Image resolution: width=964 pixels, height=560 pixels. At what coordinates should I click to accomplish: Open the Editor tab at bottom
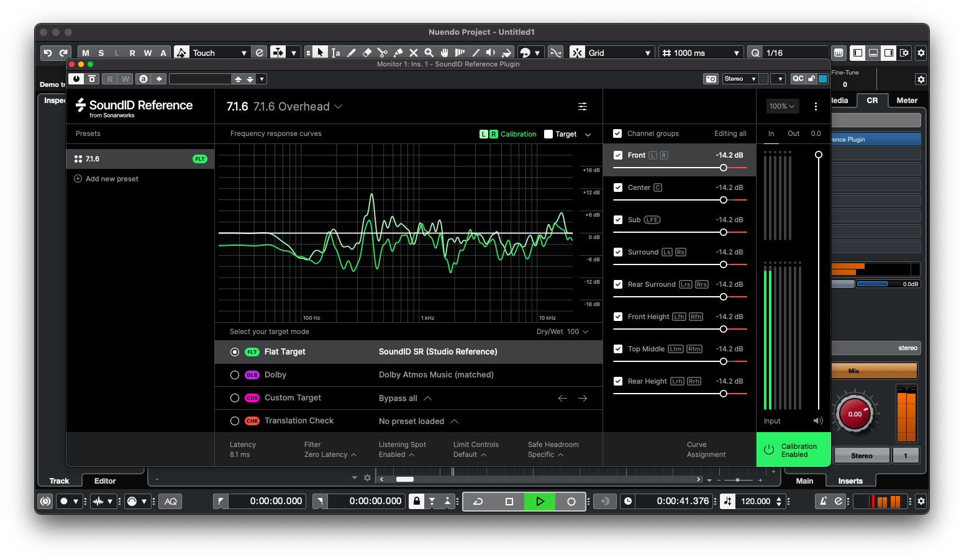[x=105, y=481]
